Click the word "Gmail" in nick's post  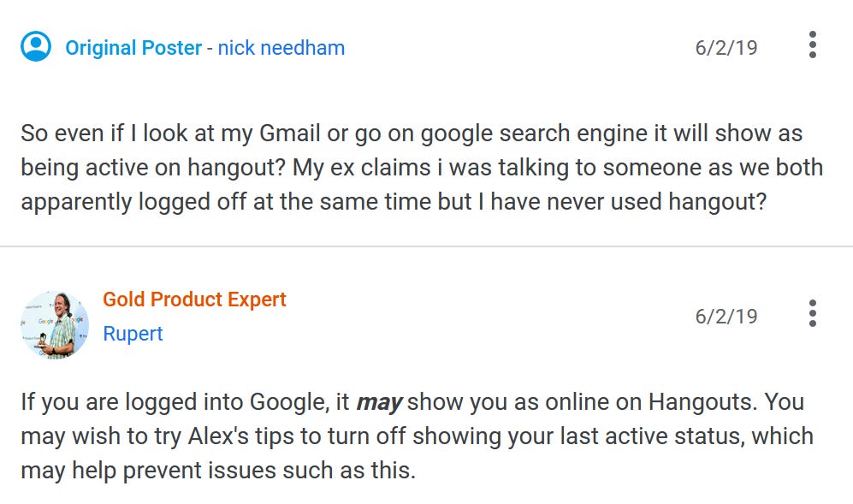point(290,133)
